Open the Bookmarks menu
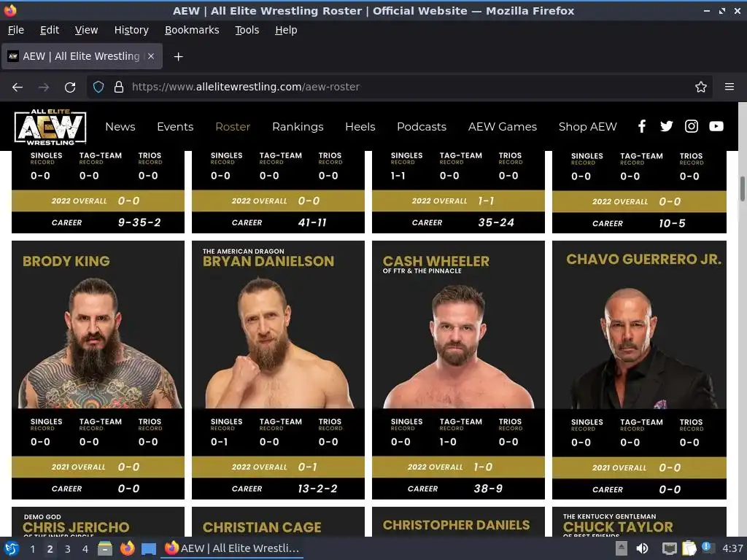The height and width of the screenshot is (560, 747). pyautogui.click(x=192, y=30)
